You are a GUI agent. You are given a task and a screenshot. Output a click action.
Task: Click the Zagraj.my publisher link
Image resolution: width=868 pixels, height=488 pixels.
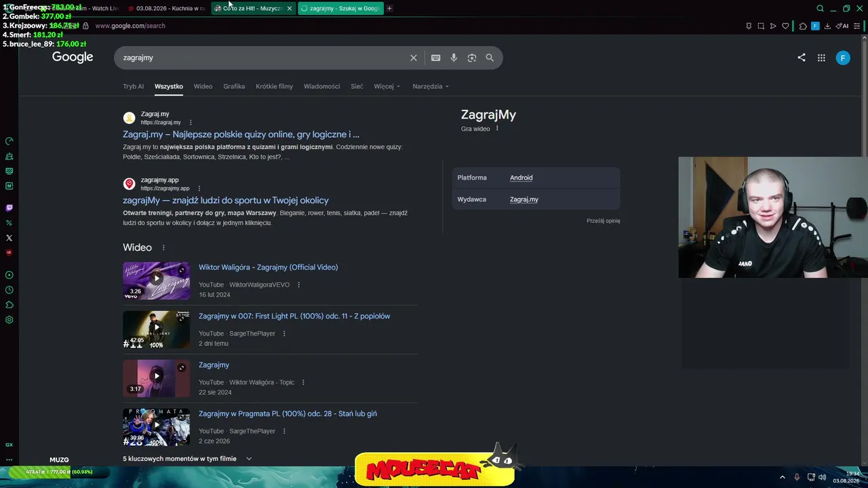[524, 199]
